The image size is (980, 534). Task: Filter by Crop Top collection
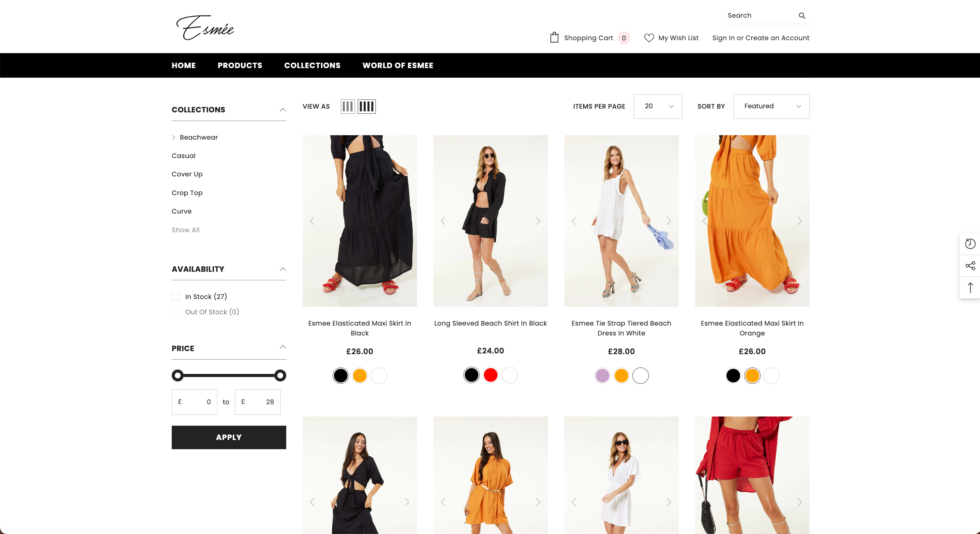pos(187,193)
